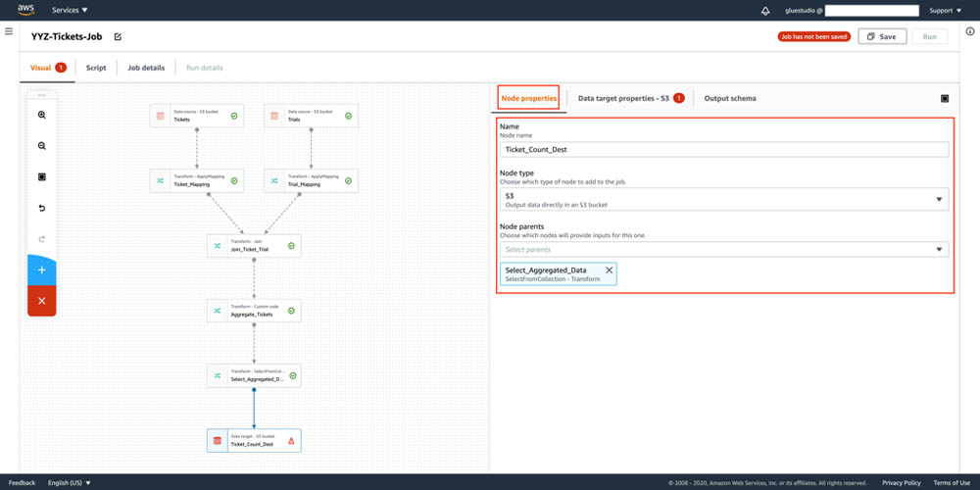Open the Privacy Policy link
The height and width of the screenshot is (490, 980).
902,482
